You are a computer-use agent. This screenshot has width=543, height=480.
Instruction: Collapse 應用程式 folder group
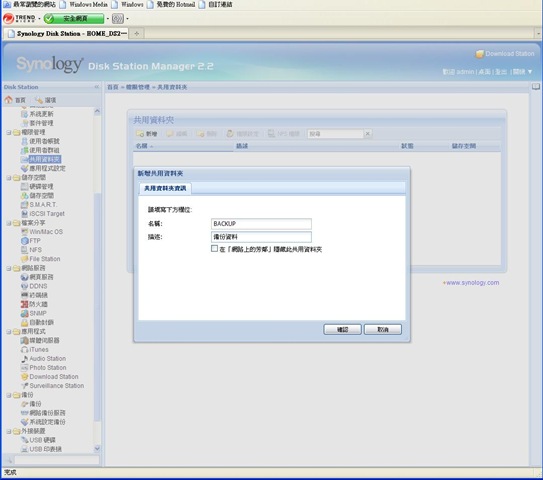tap(9, 331)
